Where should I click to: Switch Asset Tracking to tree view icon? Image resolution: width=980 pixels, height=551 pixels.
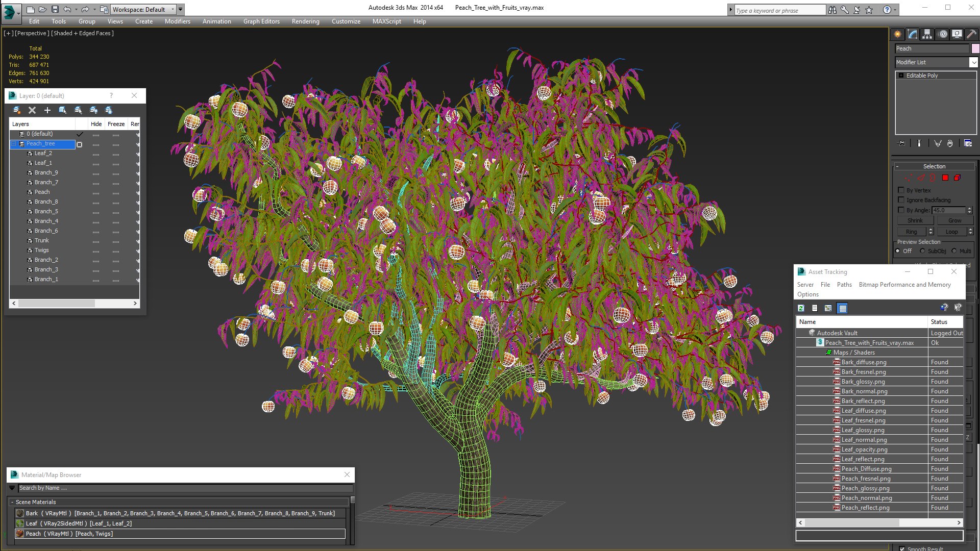828,308
